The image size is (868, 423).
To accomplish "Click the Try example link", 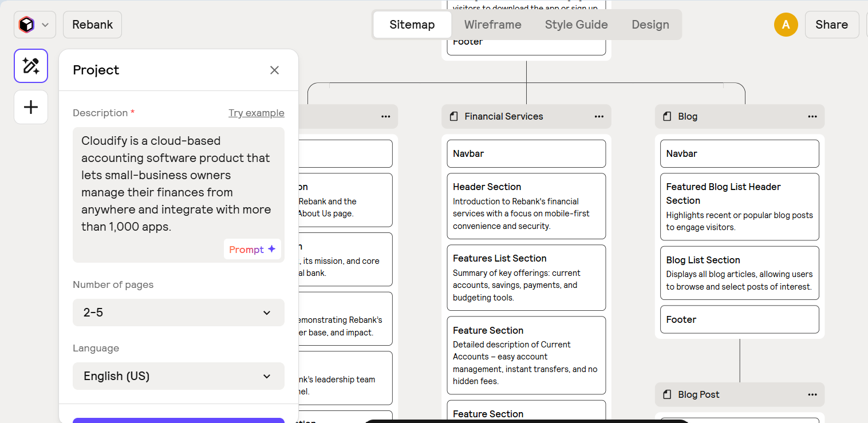I will pyautogui.click(x=256, y=113).
